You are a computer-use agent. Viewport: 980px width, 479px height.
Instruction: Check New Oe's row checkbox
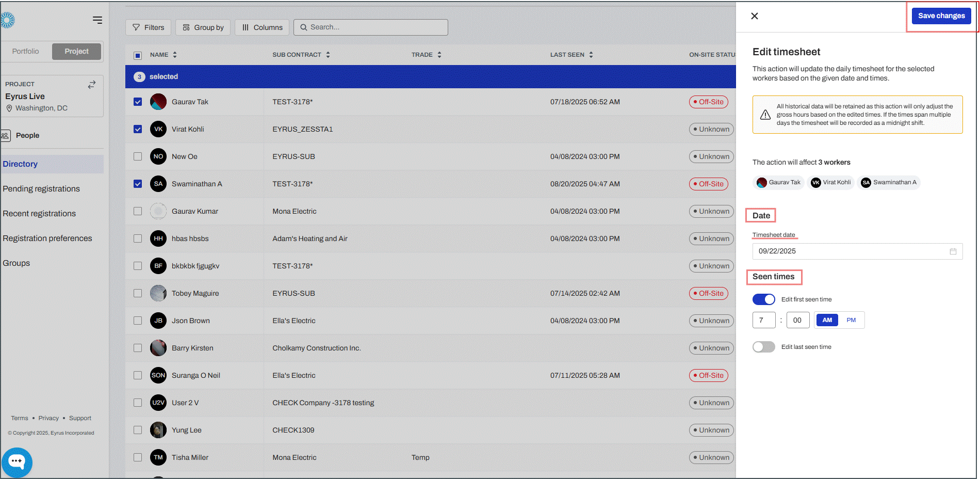[x=138, y=156]
